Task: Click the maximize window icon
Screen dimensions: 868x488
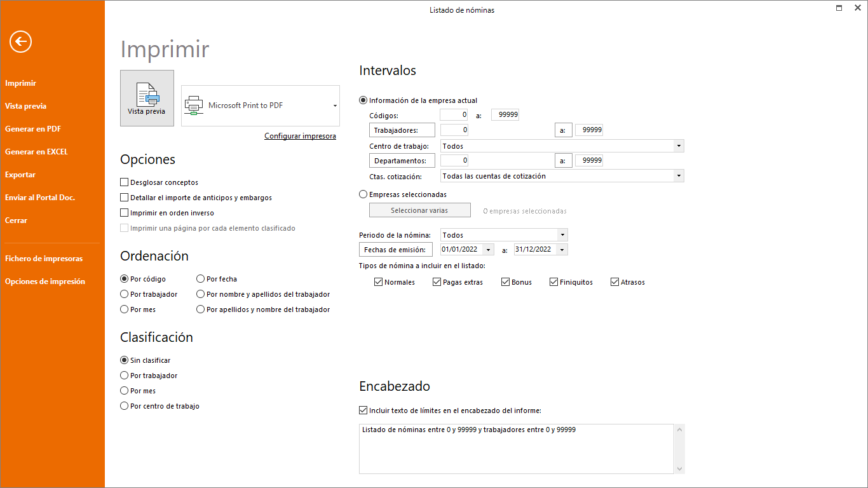Action: (839, 8)
